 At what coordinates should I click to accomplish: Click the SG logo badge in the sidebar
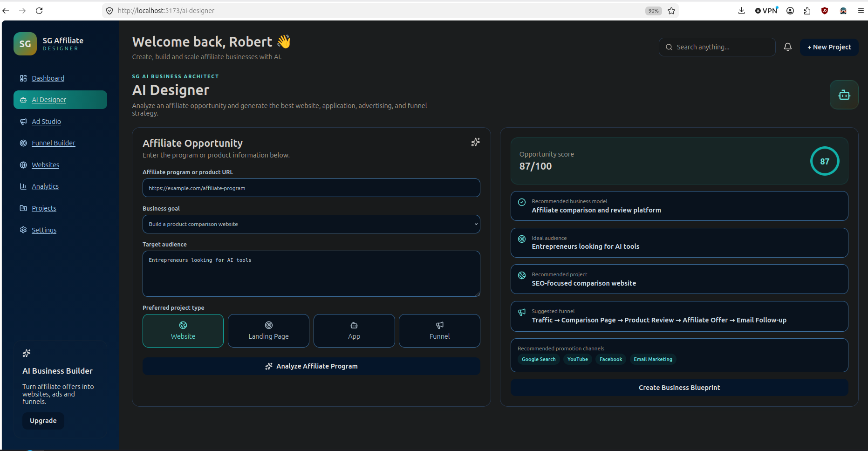tap(25, 44)
